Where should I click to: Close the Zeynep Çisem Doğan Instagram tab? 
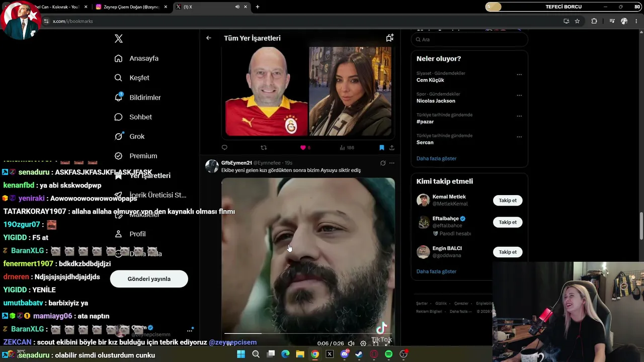(166, 7)
